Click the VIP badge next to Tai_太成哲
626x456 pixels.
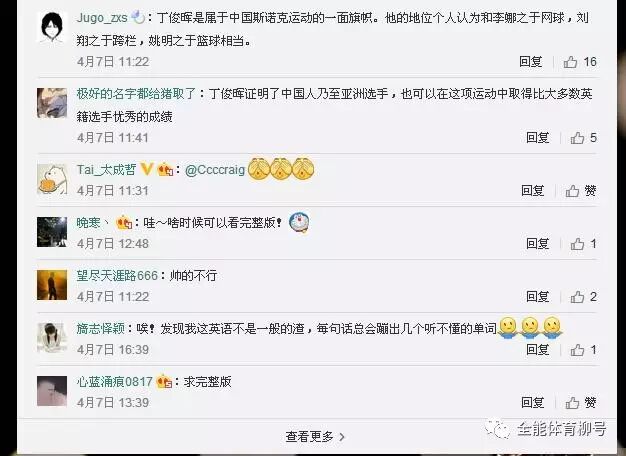[147, 169]
